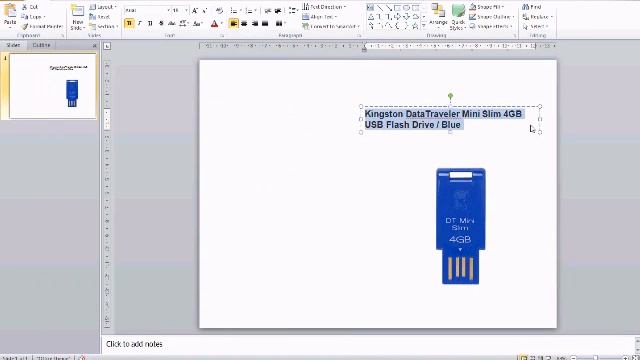Screen dimensions: 640x360
Task: Open the Font dialog launcher
Action: tap(222, 36)
